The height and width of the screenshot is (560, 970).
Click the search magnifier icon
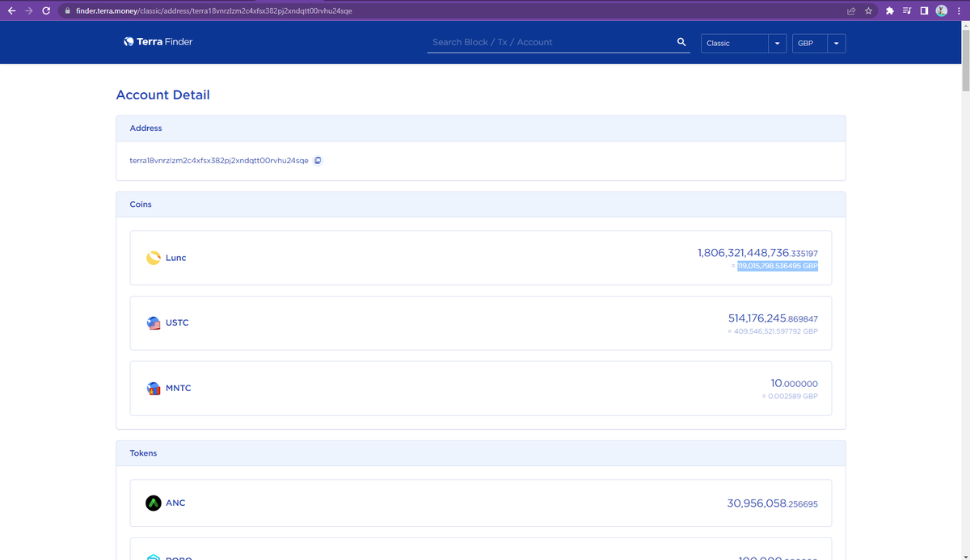coord(681,42)
